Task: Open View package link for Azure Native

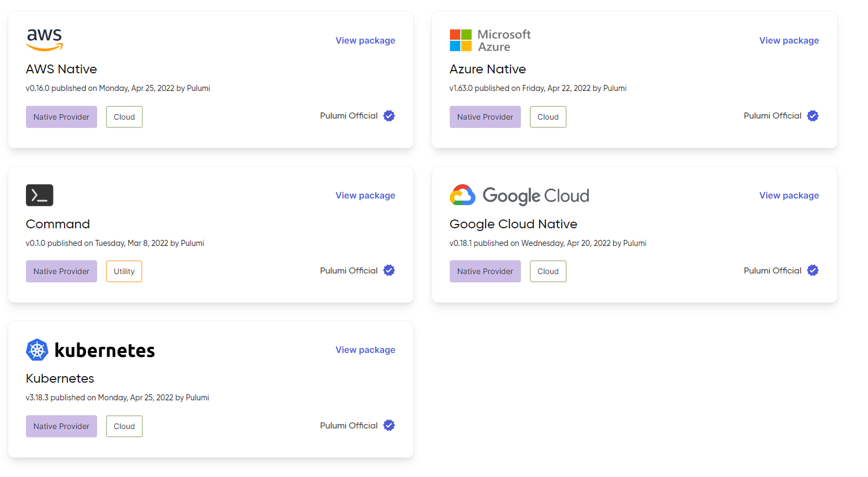Action: tap(789, 41)
